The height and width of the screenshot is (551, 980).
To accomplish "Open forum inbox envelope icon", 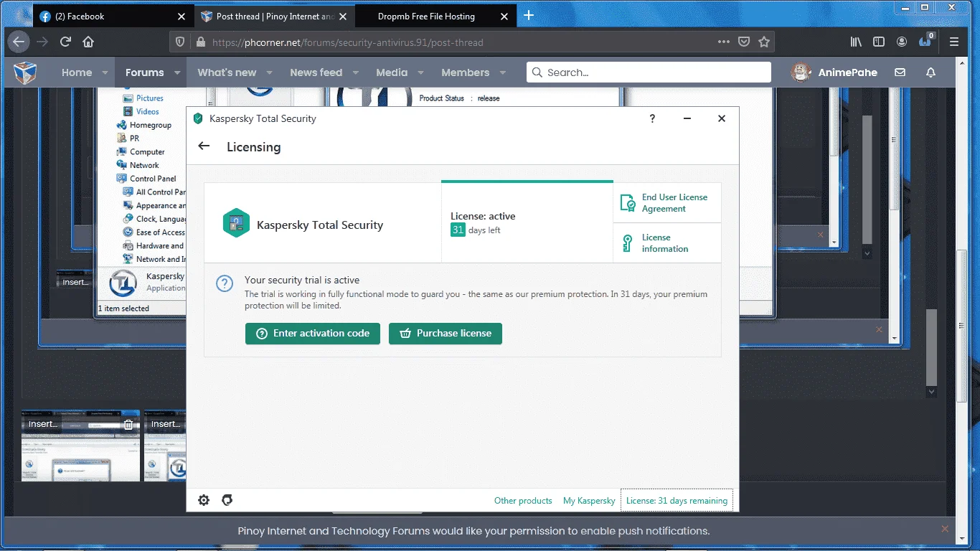I will 900,72.
